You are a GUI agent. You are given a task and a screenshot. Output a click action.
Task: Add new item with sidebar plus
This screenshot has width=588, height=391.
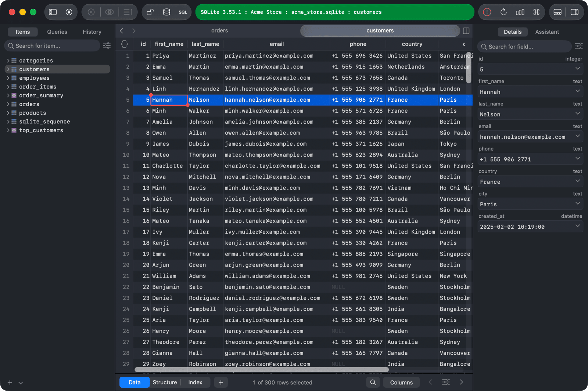tap(10, 383)
